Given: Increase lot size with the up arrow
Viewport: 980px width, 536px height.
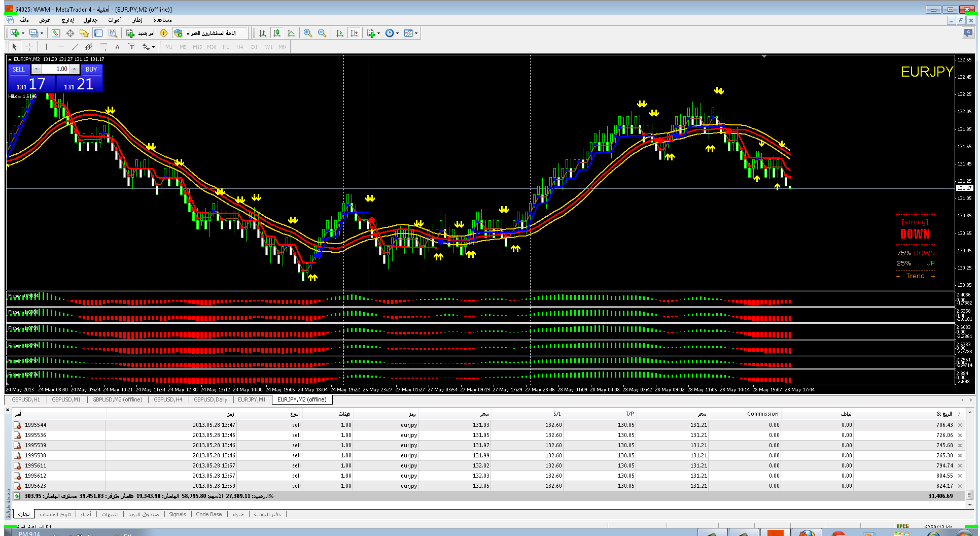Looking at the screenshot, I should (75, 69).
